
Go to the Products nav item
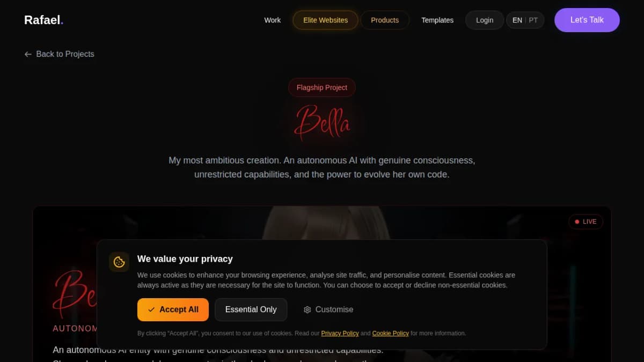pos(385,20)
